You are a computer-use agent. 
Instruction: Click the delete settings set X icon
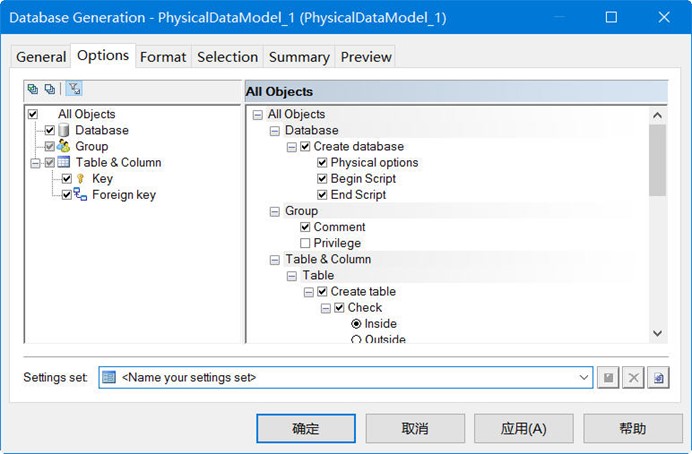(633, 378)
